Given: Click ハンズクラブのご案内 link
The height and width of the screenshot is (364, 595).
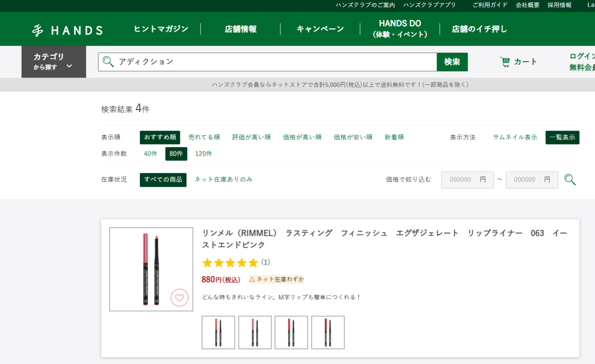Looking at the screenshot, I should 365,5.
